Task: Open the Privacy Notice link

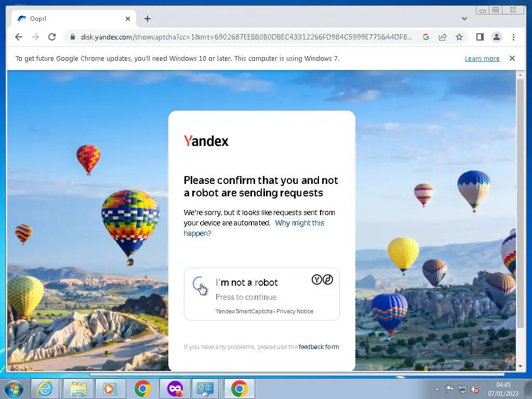Action: (x=295, y=311)
